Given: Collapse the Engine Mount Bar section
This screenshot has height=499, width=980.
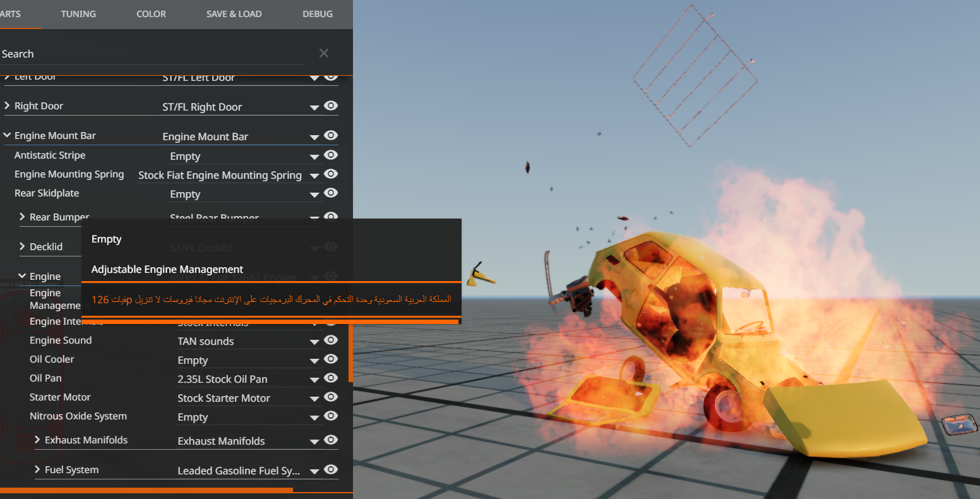Looking at the screenshot, I should coord(7,135).
